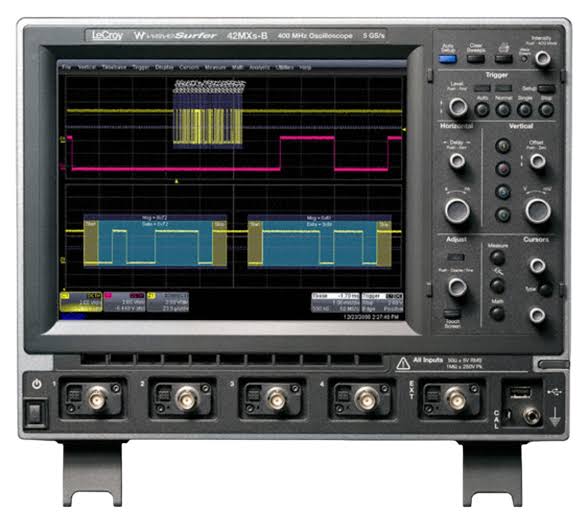Tap the LeCroy logo on bezel

pyautogui.click(x=107, y=36)
